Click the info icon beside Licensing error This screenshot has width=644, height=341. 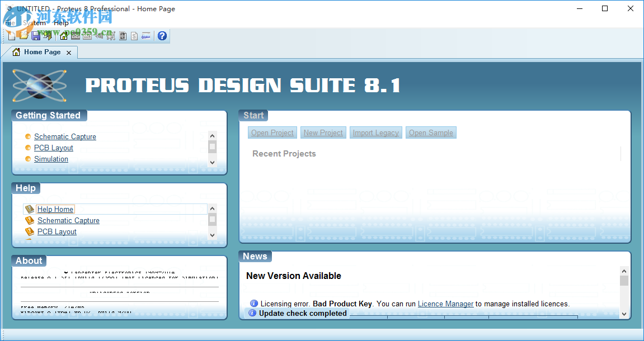(x=254, y=304)
